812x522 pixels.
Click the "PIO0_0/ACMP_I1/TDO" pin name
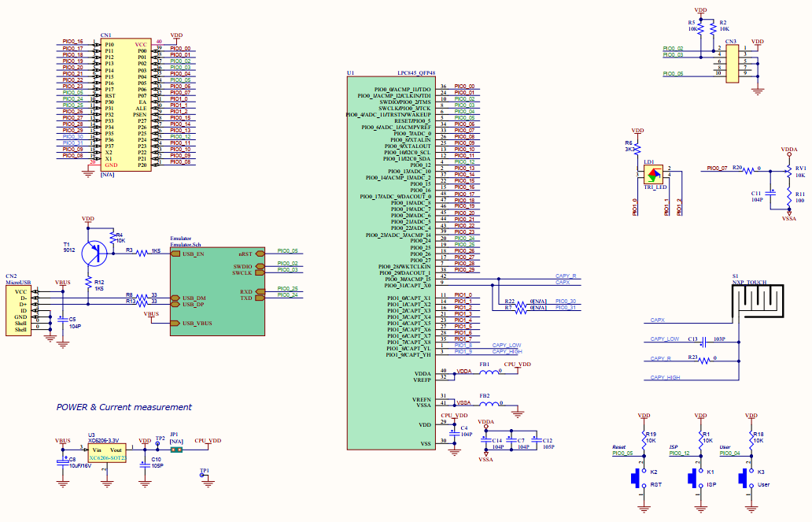(402, 90)
